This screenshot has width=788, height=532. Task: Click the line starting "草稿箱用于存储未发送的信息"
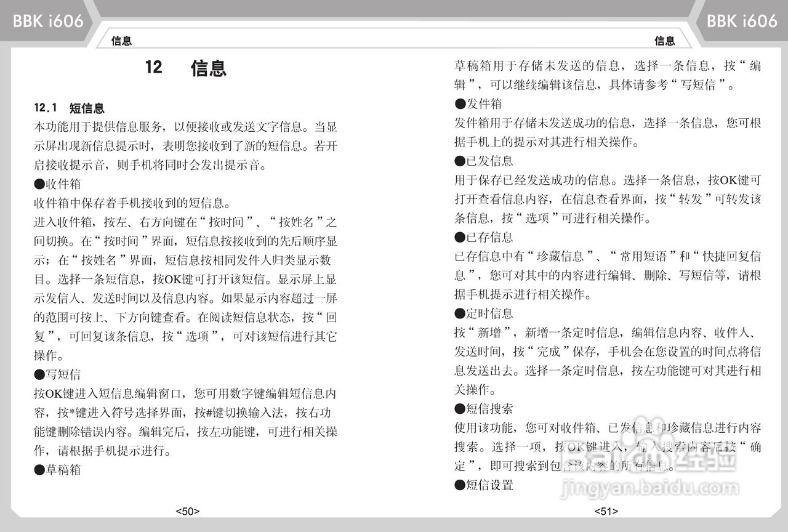click(608, 66)
